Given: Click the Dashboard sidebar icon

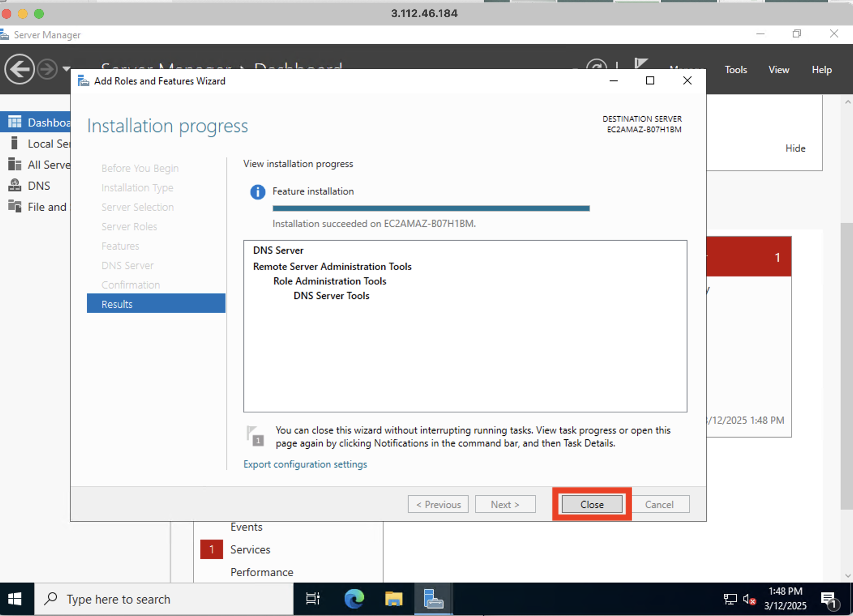Looking at the screenshot, I should [x=15, y=122].
